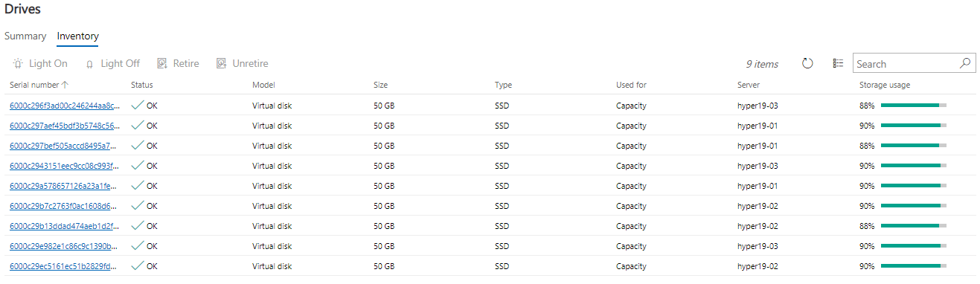The image size is (980, 284).
Task: Click the Light Off bulb icon
Action: tap(90, 64)
